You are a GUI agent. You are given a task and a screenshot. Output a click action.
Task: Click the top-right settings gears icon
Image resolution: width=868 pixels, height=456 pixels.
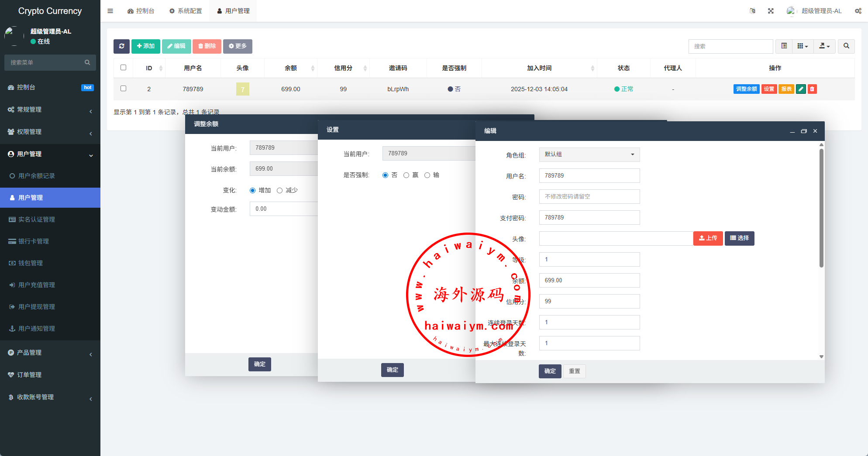tap(858, 11)
